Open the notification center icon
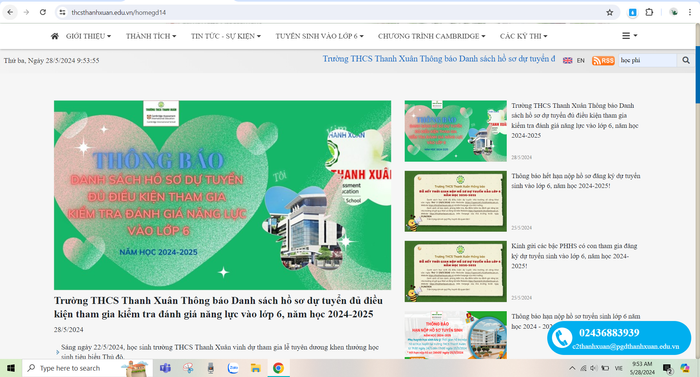The height and width of the screenshot is (377, 700). pyautogui.click(x=667, y=369)
